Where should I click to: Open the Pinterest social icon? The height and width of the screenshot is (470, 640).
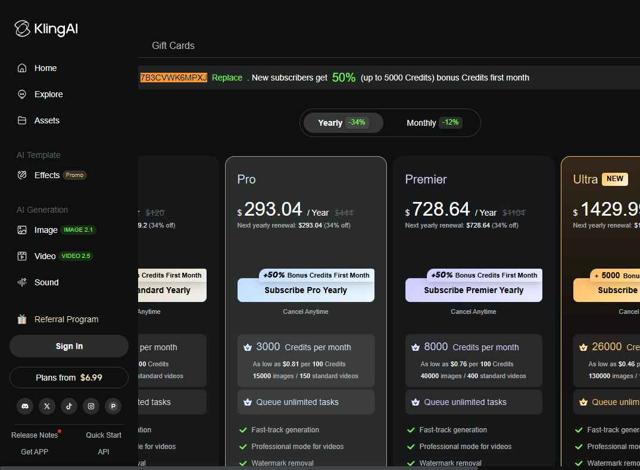(x=113, y=406)
